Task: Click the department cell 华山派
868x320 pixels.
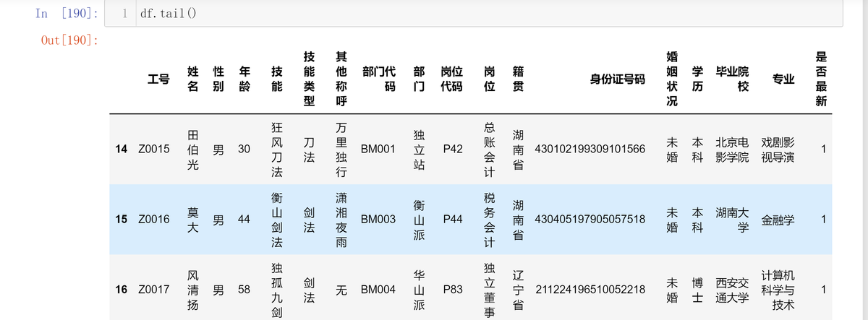Action: [419, 290]
